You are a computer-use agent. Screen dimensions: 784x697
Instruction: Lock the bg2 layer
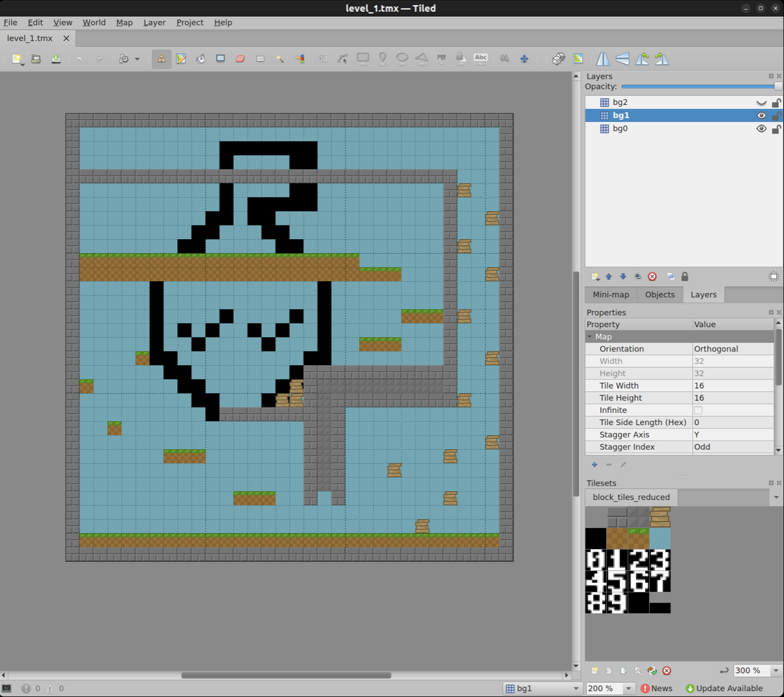[x=776, y=102]
